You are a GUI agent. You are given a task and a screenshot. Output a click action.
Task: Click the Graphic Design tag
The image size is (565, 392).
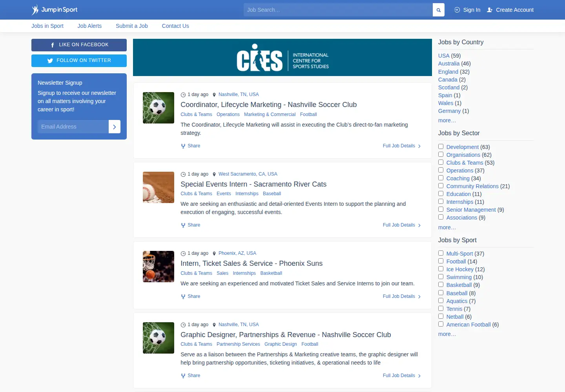pyautogui.click(x=281, y=344)
